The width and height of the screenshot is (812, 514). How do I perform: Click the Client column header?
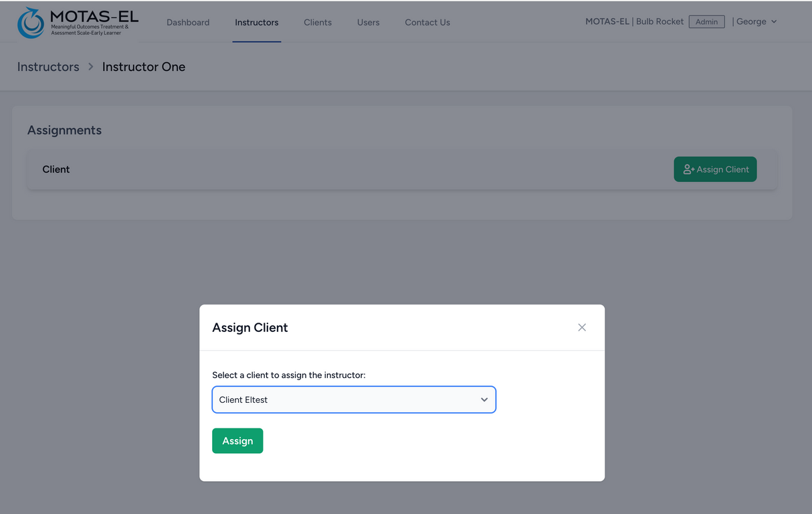pos(56,169)
